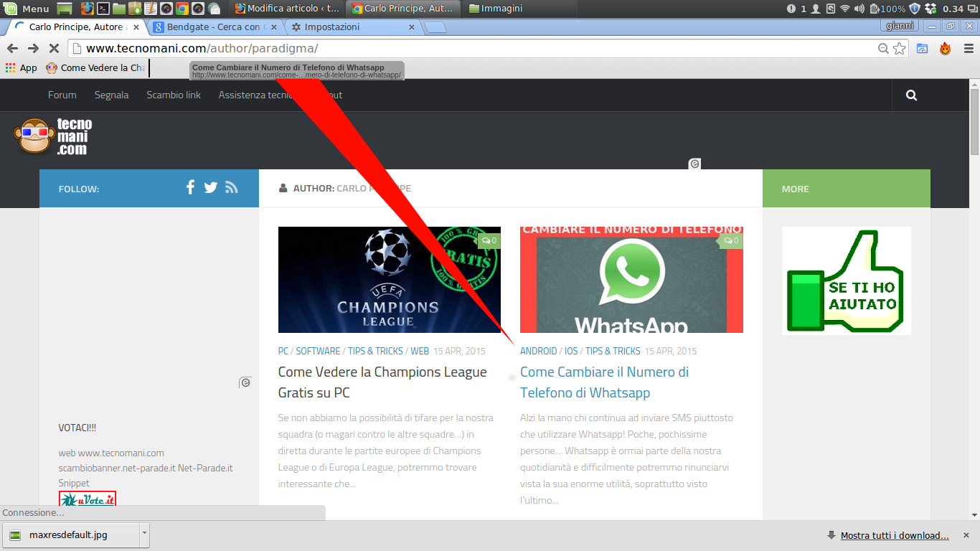Launch Firefox from the panel
This screenshot has height=551, width=980.
pyautogui.click(x=87, y=9)
